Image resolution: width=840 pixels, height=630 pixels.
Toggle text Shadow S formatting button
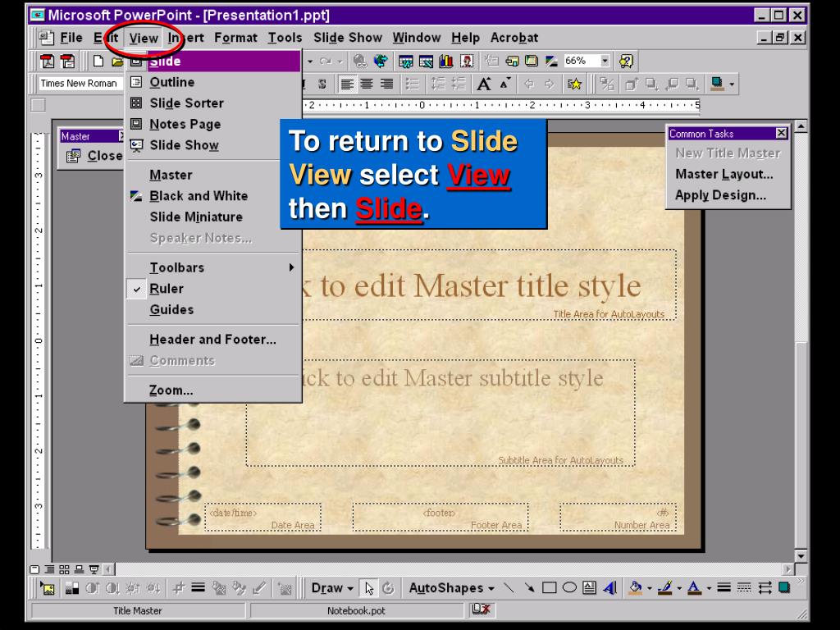click(x=322, y=84)
